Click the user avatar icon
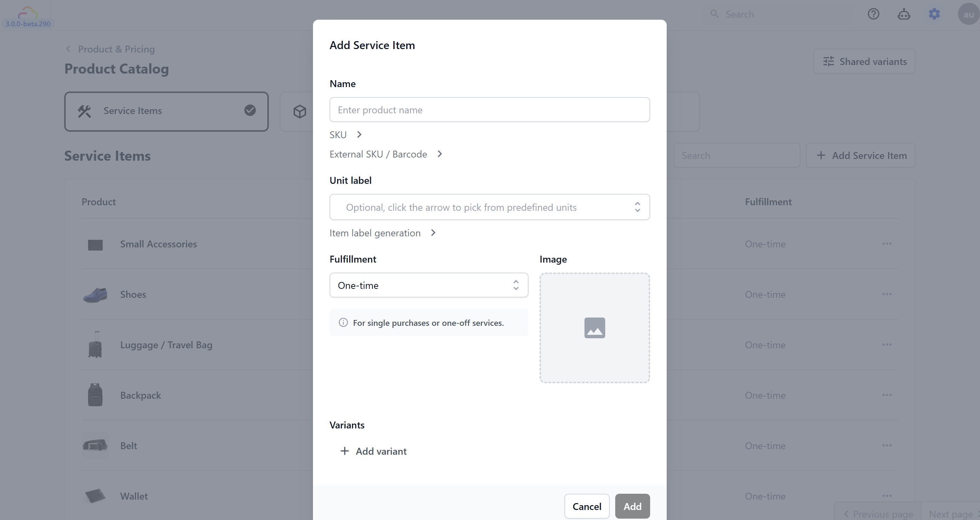This screenshot has width=980, height=520. click(968, 14)
